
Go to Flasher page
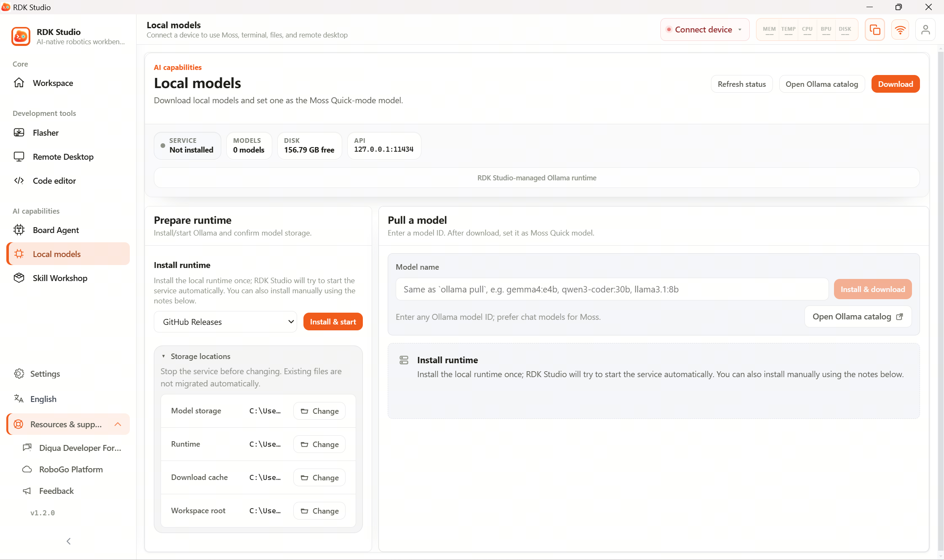click(68, 133)
